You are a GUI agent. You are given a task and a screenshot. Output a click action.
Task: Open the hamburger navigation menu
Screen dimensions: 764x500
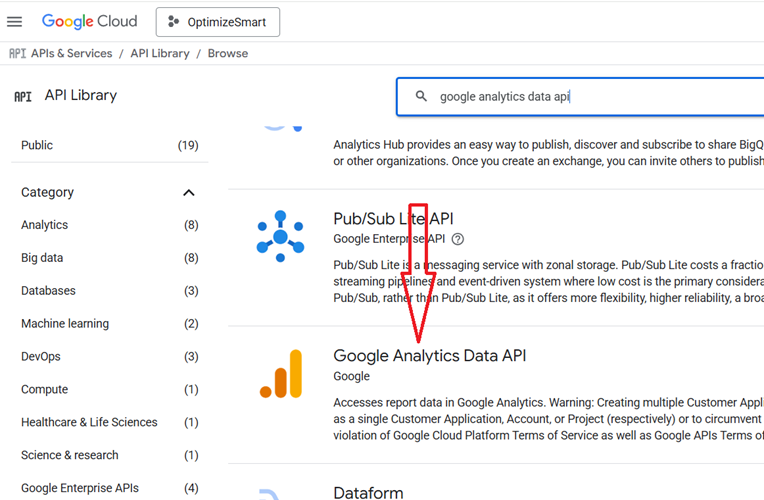[15, 22]
